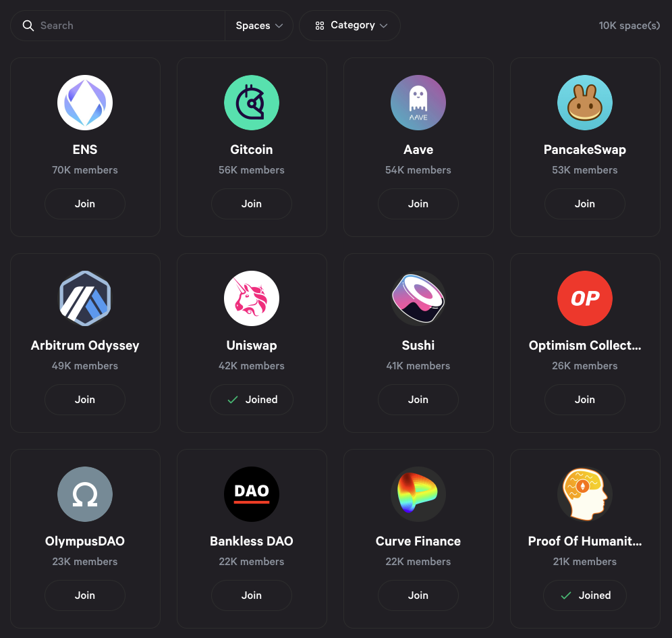Join the Gitcoin space
The image size is (672, 638).
pos(252,204)
